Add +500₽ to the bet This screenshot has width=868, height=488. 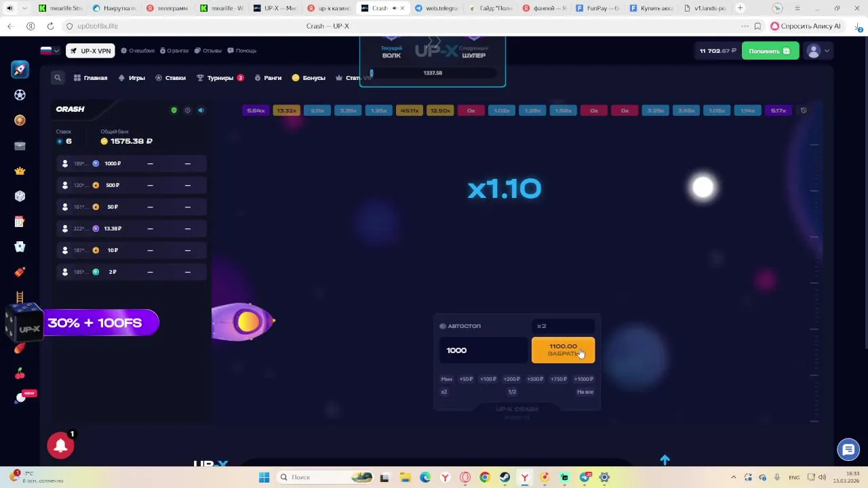tap(535, 379)
